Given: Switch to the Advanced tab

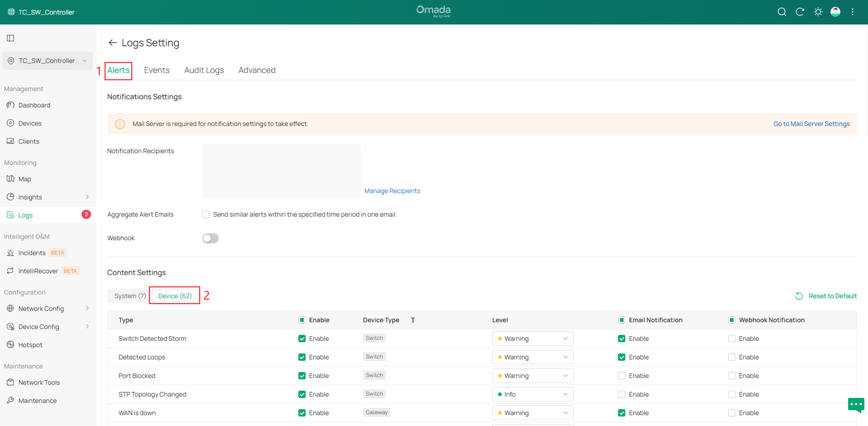Looking at the screenshot, I should click(x=257, y=70).
